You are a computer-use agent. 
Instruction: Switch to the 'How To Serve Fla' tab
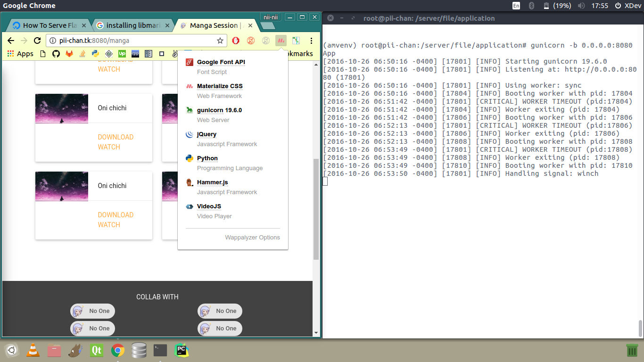(x=50, y=25)
